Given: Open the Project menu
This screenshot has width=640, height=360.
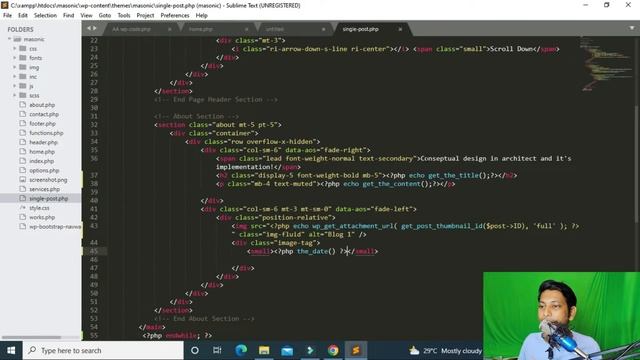Looking at the screenshot, I should pos(145,16).
